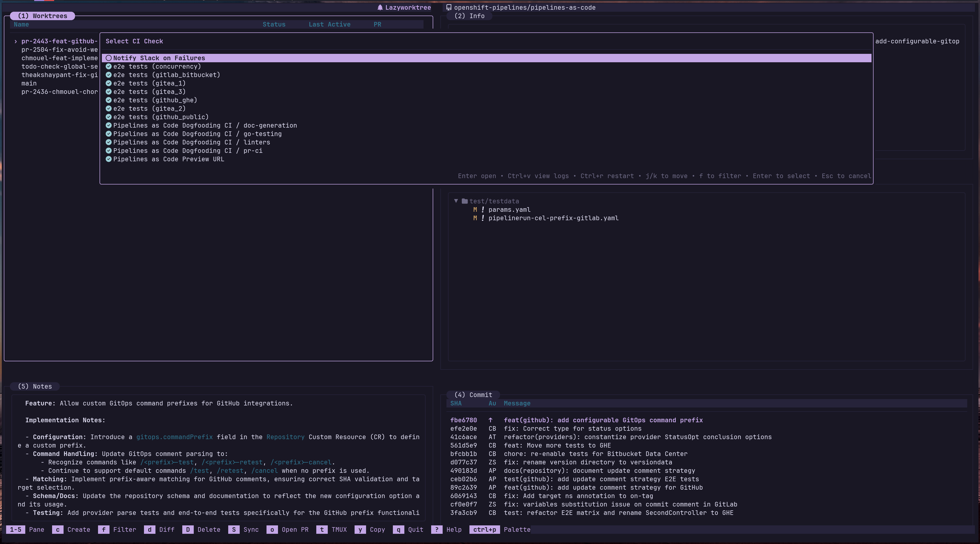
Task: Switch to the (2) Info pane tab
Action: tap(469, 16)
